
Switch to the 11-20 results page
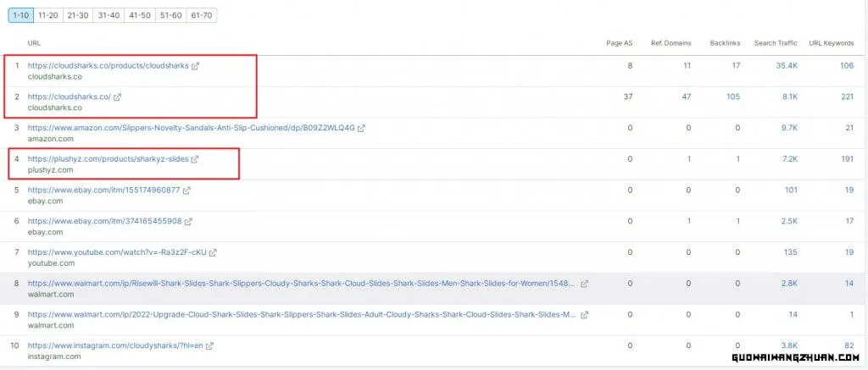coord(48,15)
